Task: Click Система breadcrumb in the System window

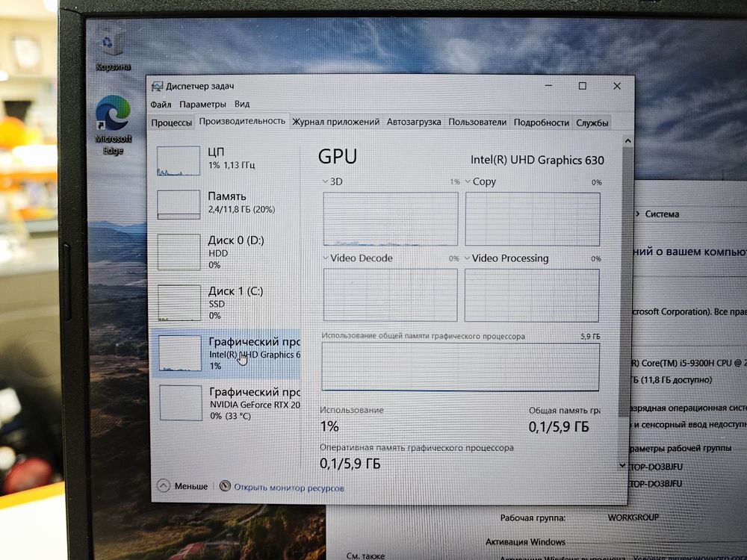Action: click(662, 214)
